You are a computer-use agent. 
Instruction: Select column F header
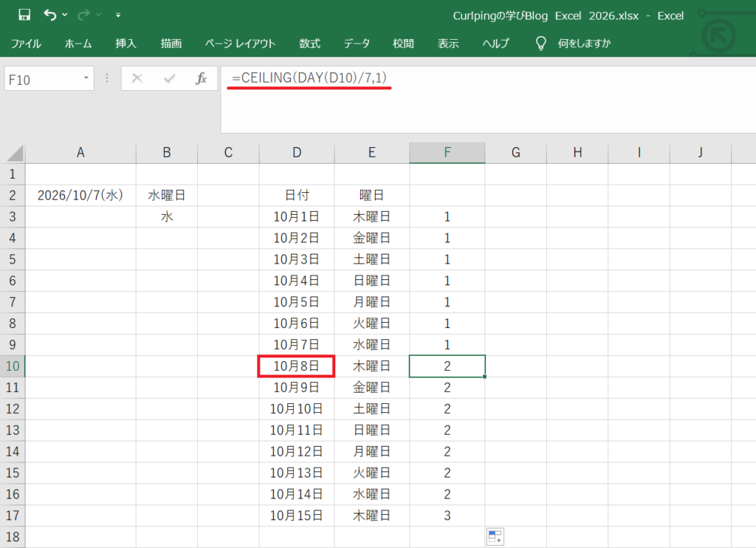[447, 153]
